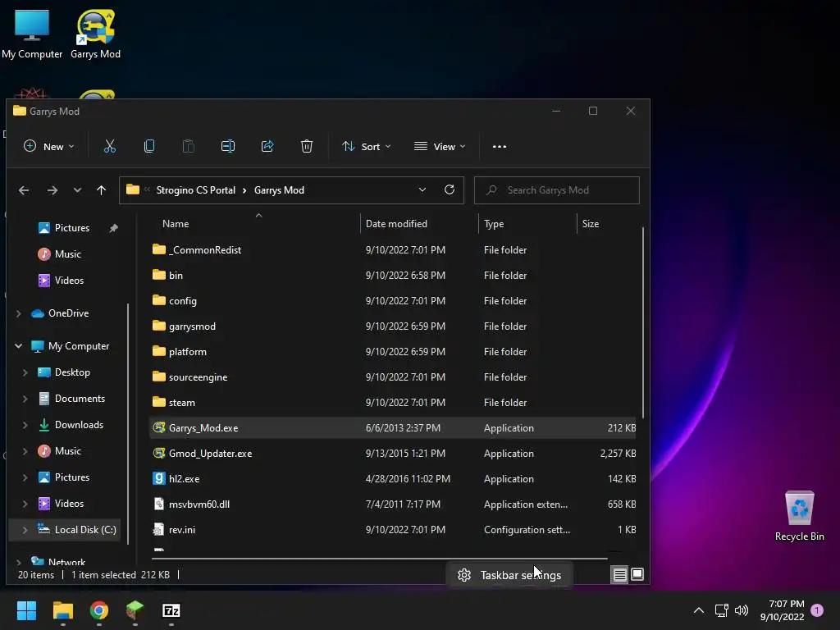Launch Google Chrome from taskbar
The width and height of the screenshot is (840, 630).
pos(99,610)
